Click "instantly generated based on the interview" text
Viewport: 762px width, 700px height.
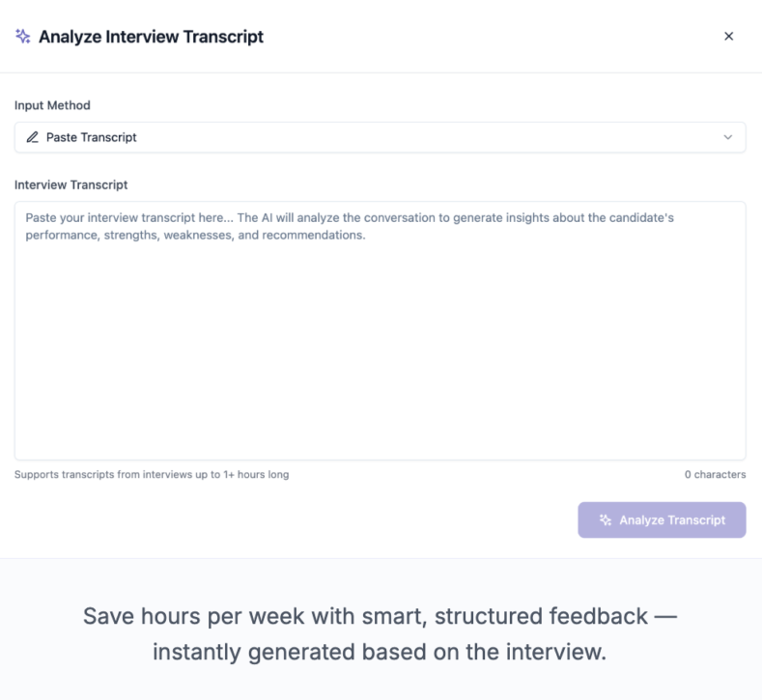(x=380, y=652)
